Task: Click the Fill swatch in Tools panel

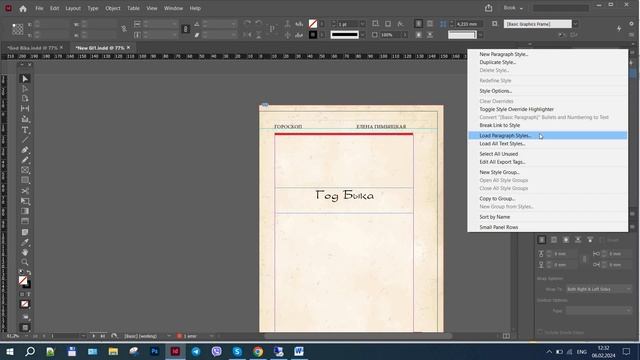Action: [23, 280]
